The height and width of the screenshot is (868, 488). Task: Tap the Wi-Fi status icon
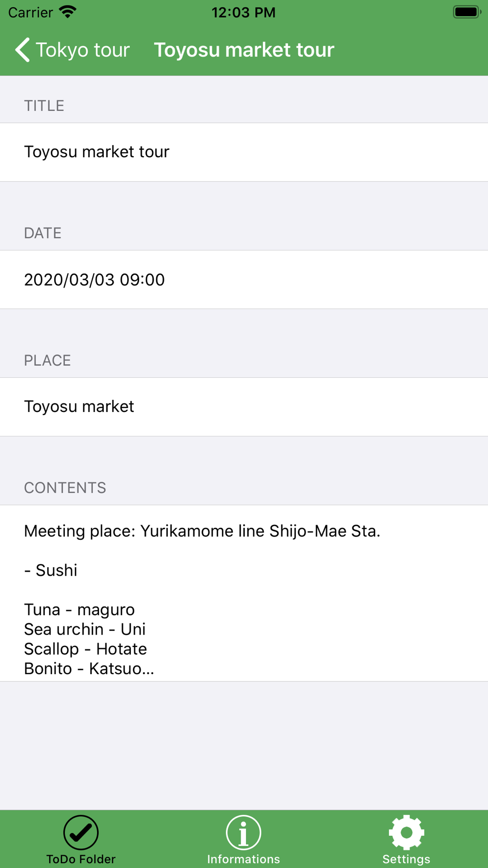pyautogui.click(x=68, y=12)
